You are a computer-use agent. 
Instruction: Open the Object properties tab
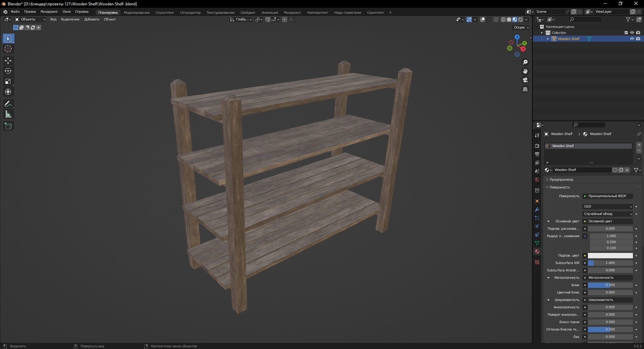coord(537,201)
